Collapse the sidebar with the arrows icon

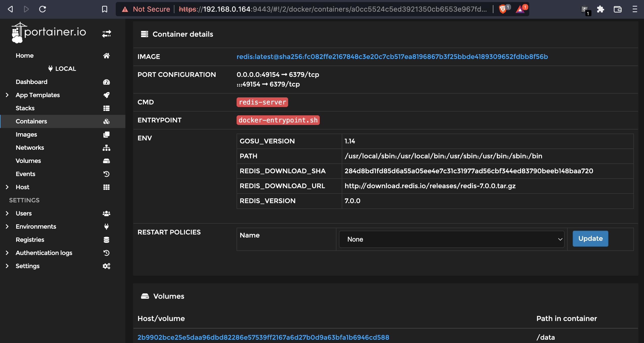[x=106, y=33]
